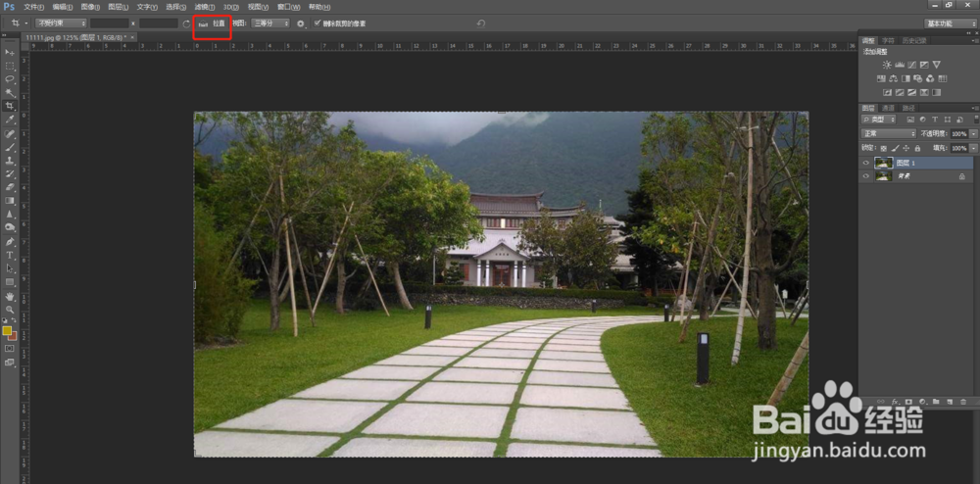Select the Lasso tool

coord(10,79)
